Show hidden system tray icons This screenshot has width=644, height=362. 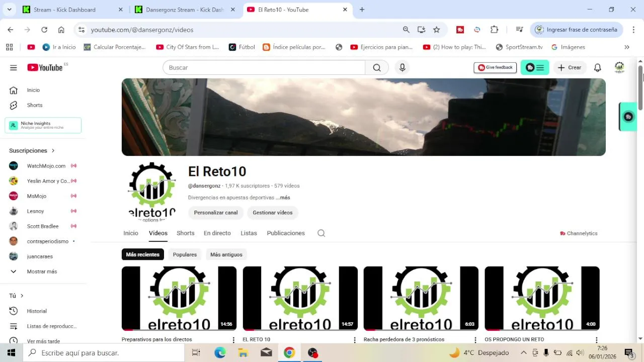[524, 353]
